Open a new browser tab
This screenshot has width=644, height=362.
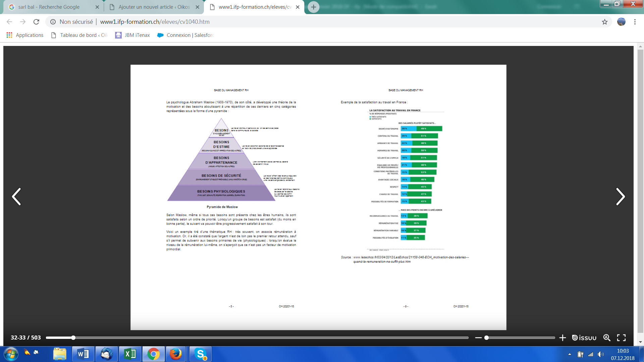(313, 7)
